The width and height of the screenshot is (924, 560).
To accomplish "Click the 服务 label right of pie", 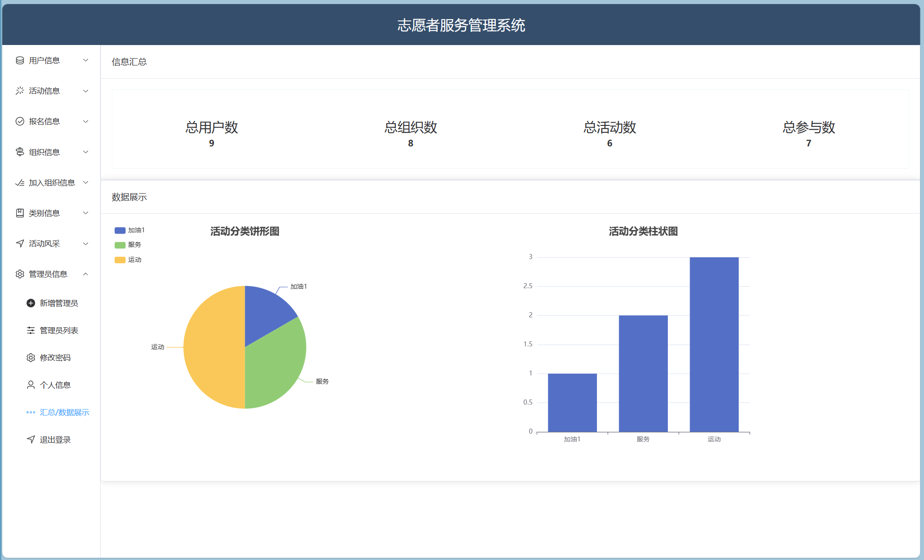I will coord(322,381).
